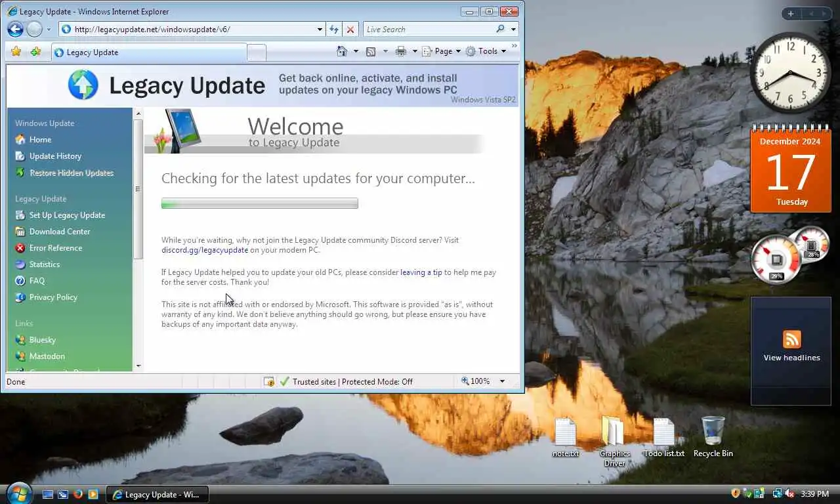Click the discord.gg/legacyupdate link
The width and height of the screenshot is (840, 504).
[x=205, y=250]
